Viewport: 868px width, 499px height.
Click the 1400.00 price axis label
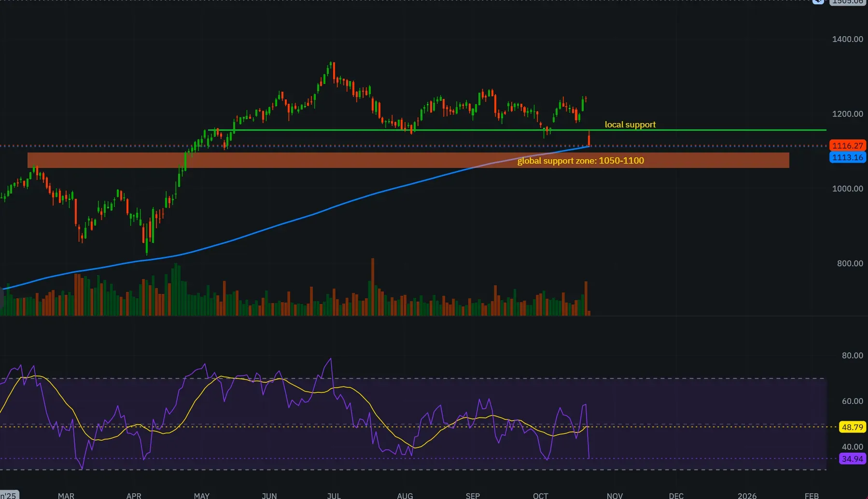[x=847, y=39]
